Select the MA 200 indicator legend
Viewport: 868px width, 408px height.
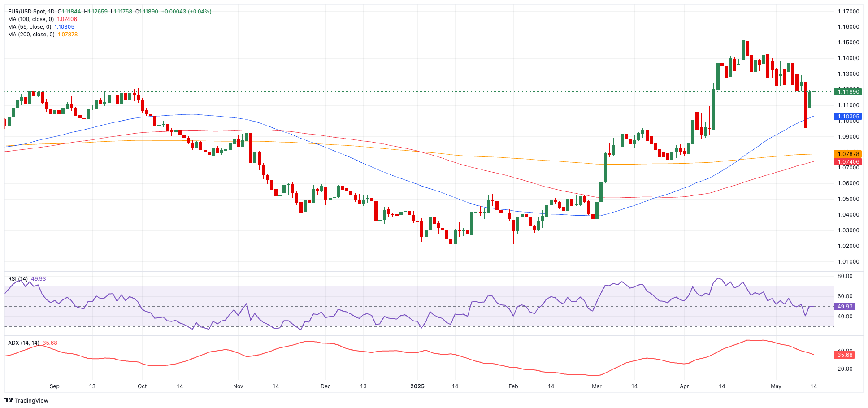click(30, 35)
